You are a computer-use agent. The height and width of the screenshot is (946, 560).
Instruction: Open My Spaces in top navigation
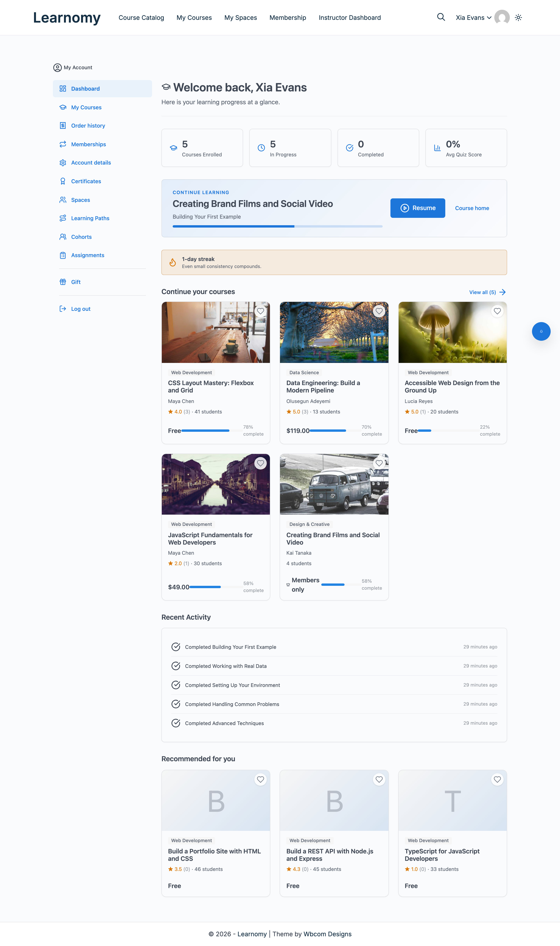(240, 18)
